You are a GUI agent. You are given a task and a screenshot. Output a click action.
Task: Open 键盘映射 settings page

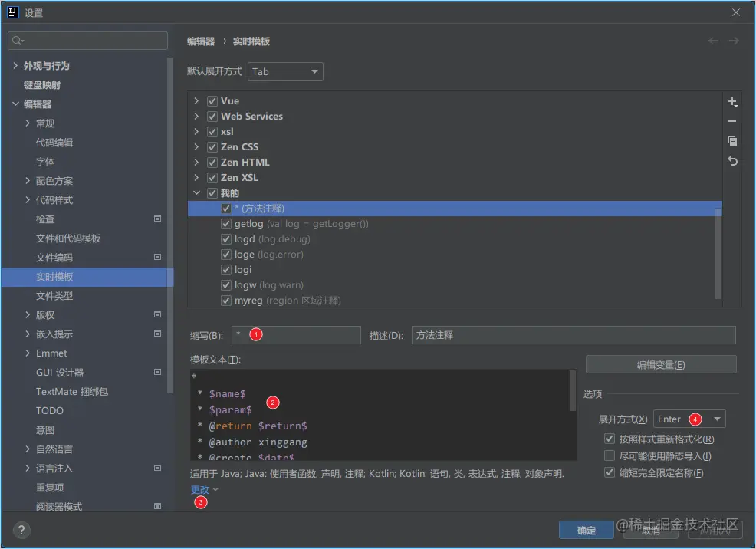coord(42,85)
